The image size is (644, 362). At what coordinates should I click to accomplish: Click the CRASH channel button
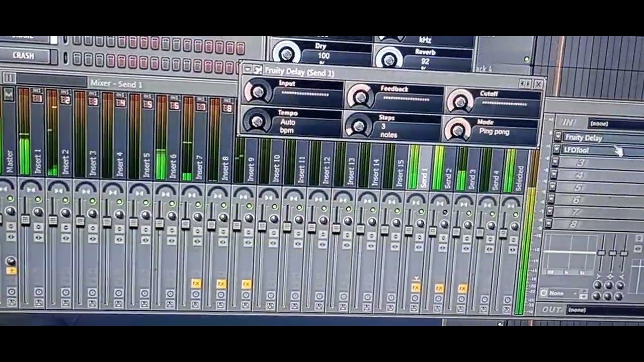pos(25,55)
